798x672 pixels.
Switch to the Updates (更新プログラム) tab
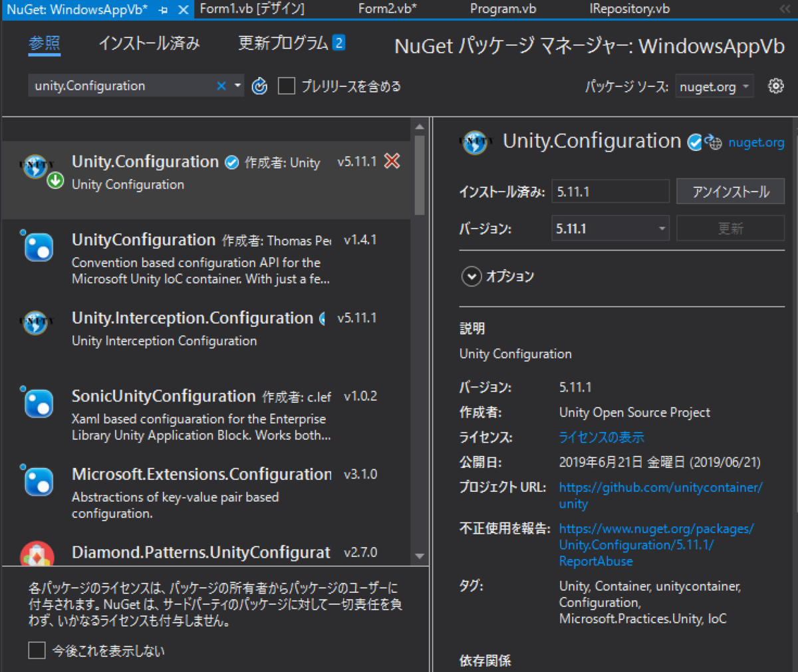283,43
